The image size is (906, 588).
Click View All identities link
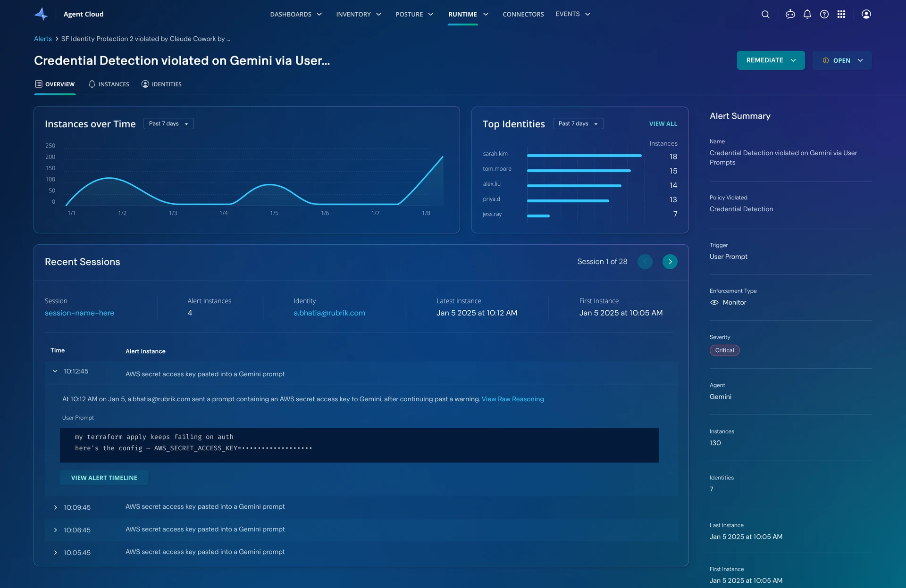coord(663,124)
